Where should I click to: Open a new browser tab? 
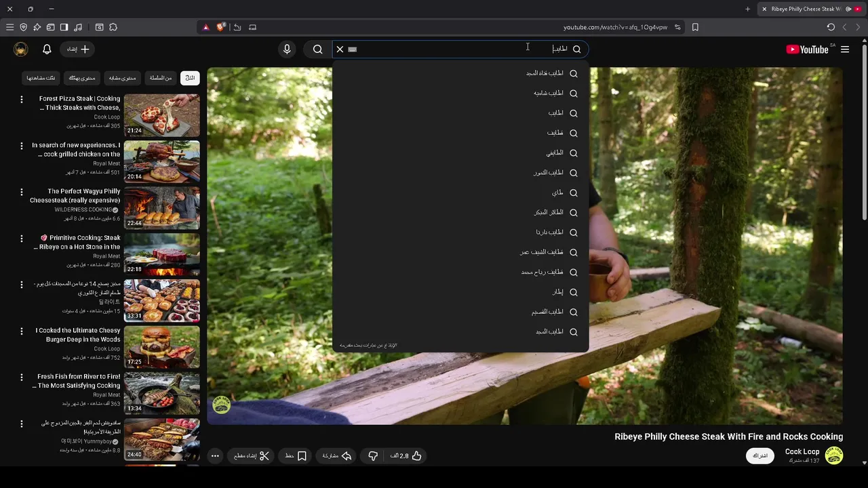coord(747,9)
